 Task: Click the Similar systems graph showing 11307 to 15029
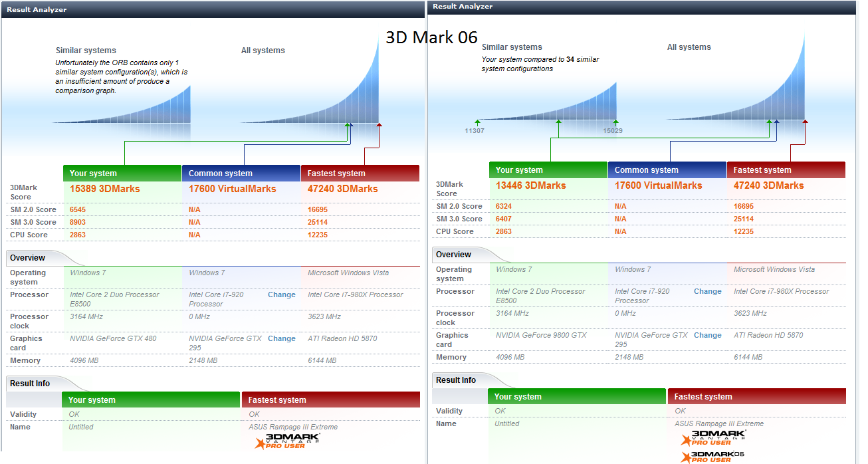click(x=546, y=101)
